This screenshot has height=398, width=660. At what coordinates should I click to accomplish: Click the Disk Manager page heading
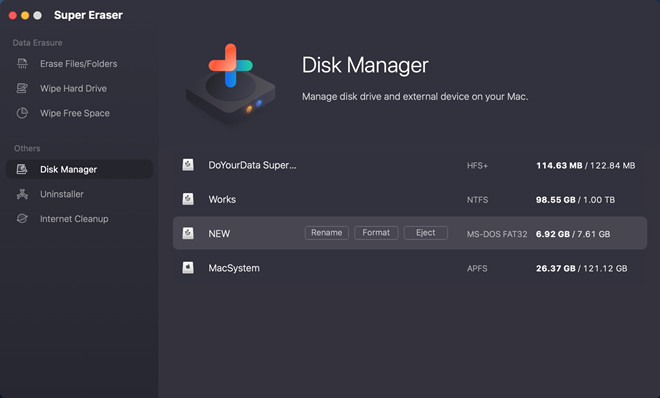tap(365, 65)
